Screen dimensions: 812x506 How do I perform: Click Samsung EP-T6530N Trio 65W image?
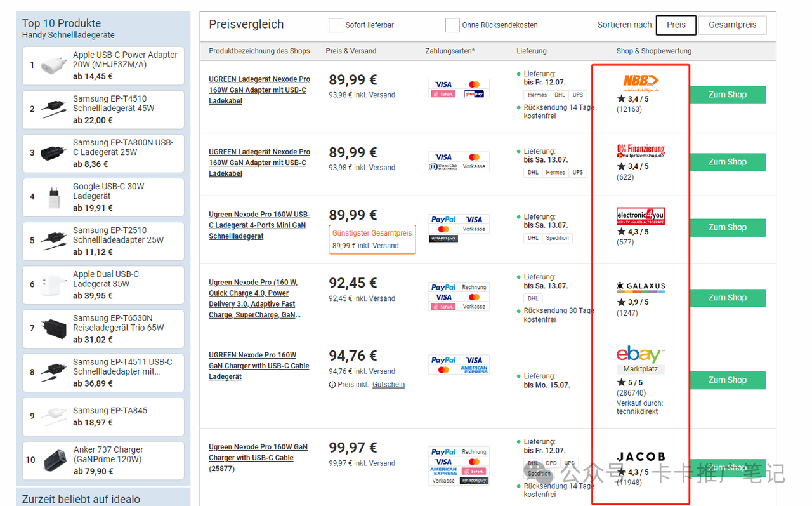pos(53,328)
